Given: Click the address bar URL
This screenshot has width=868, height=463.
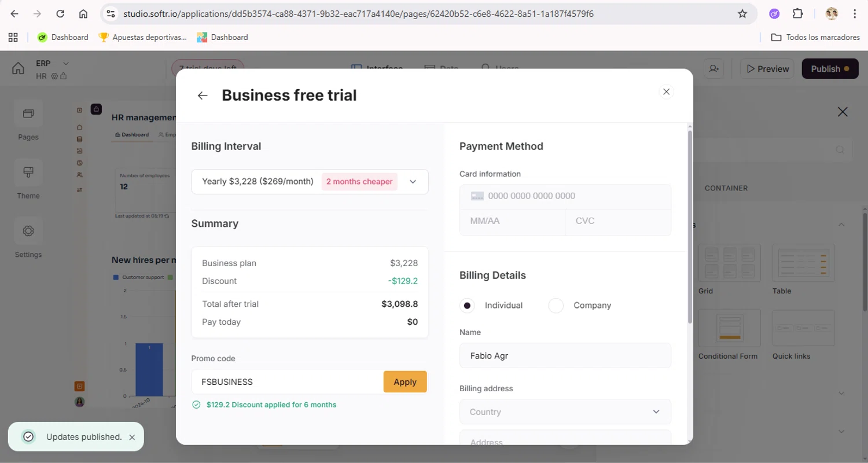Looking at the screenshot, I should tap(358, 14).
